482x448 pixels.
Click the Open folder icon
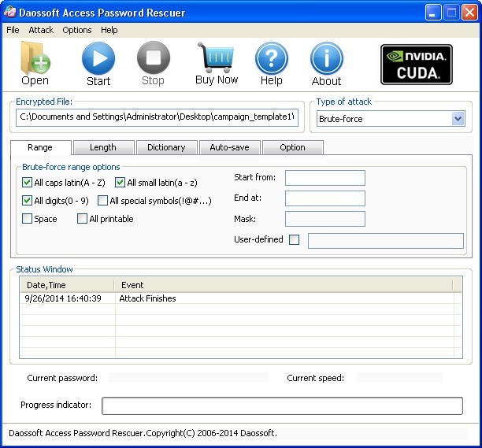click(35, 58)
